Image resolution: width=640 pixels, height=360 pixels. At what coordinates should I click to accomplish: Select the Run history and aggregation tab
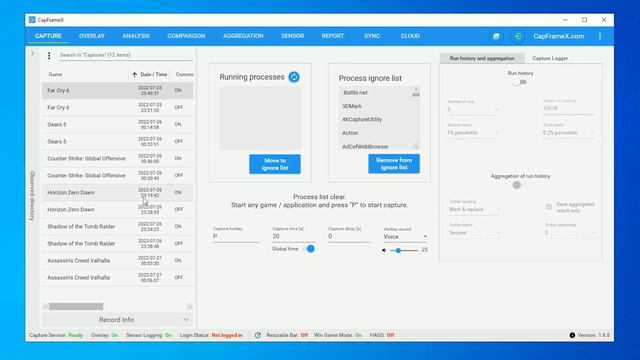tap(482, 58)
